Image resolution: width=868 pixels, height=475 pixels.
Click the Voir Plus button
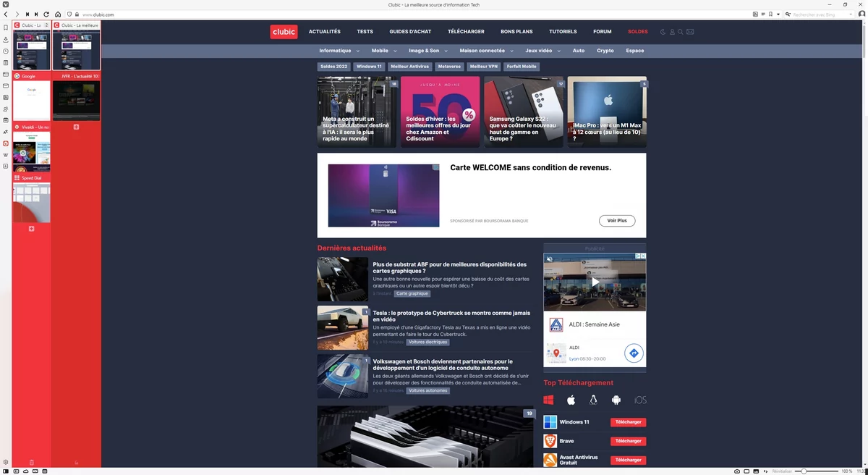617,220
